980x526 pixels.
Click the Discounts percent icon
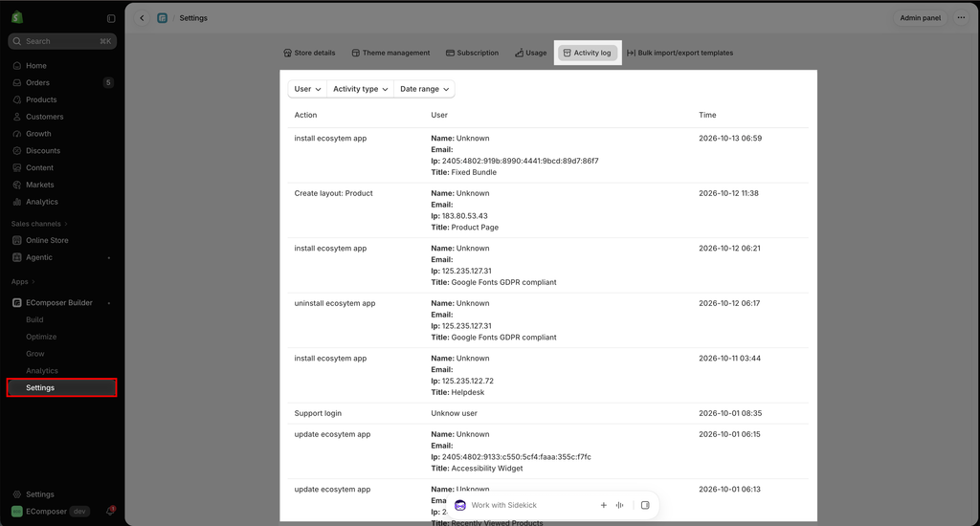tap(17, 150)
